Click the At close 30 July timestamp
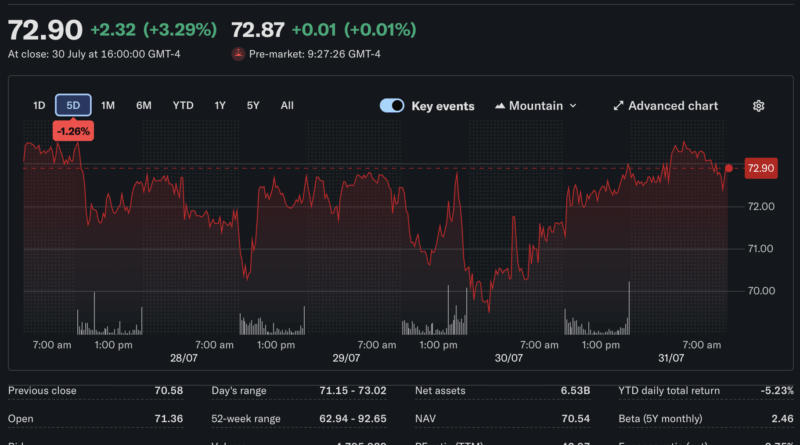 point(94,54)
